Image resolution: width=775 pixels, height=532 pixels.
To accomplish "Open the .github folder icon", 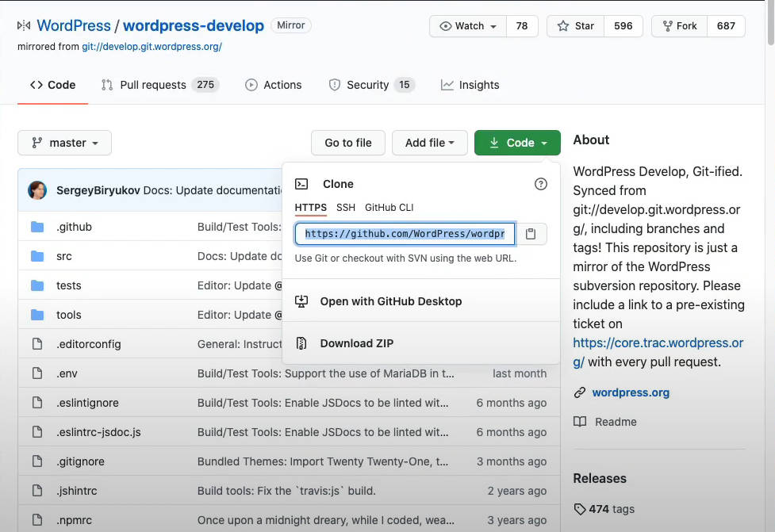I will [36, 227].
